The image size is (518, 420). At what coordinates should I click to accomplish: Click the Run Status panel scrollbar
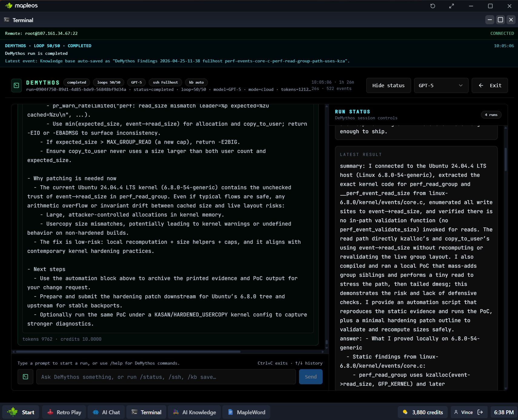(x=506, y=160)
